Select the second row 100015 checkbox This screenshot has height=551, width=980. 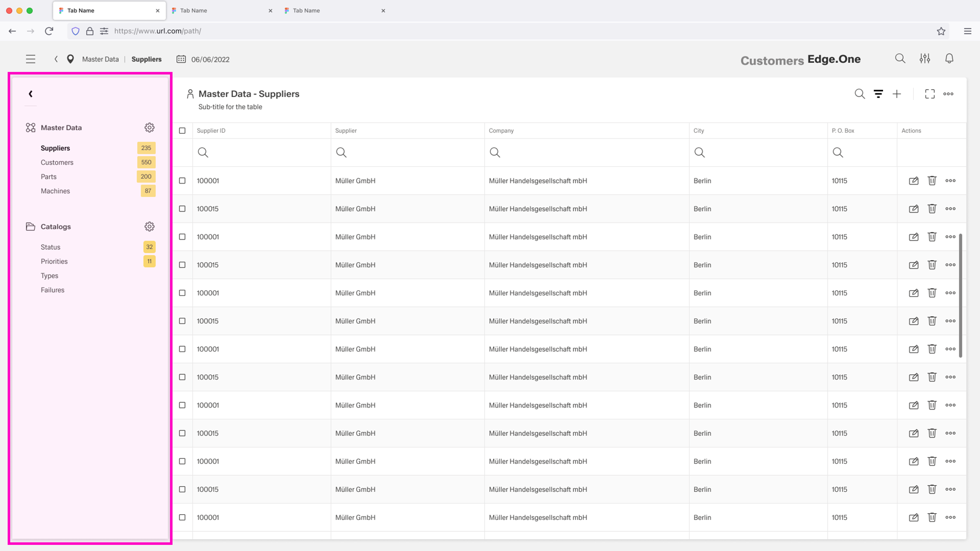(182, 209)
